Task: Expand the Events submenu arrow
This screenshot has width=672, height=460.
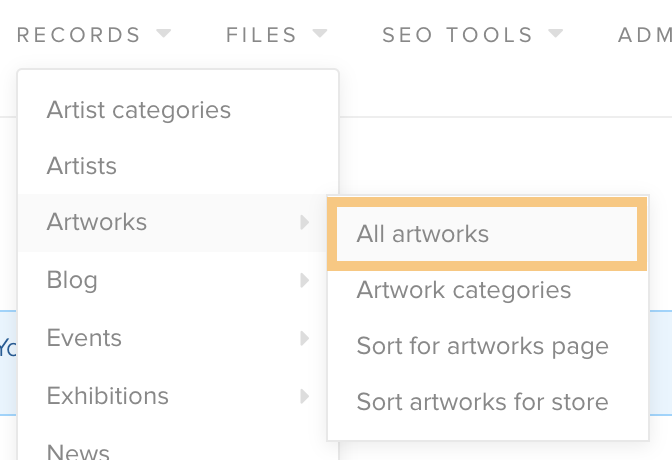Action: (x=304, y=338)
